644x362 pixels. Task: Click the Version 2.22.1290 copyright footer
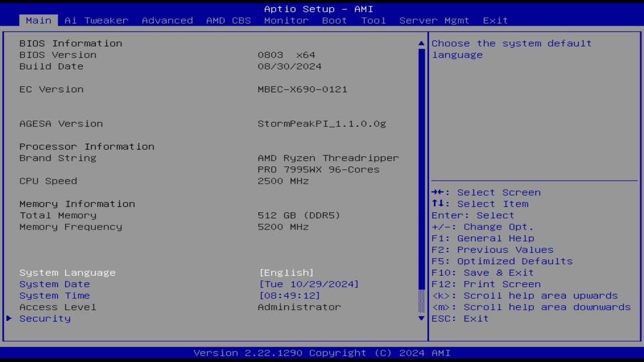point(322,353)
